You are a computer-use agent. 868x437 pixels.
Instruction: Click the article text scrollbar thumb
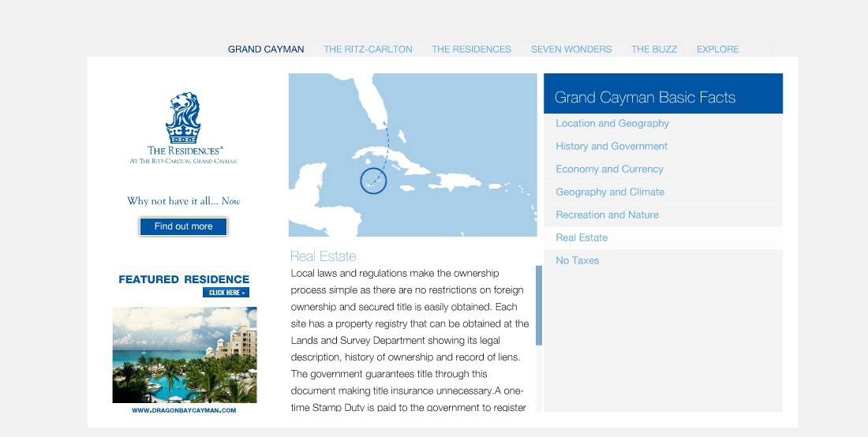[x=539, y=305]
